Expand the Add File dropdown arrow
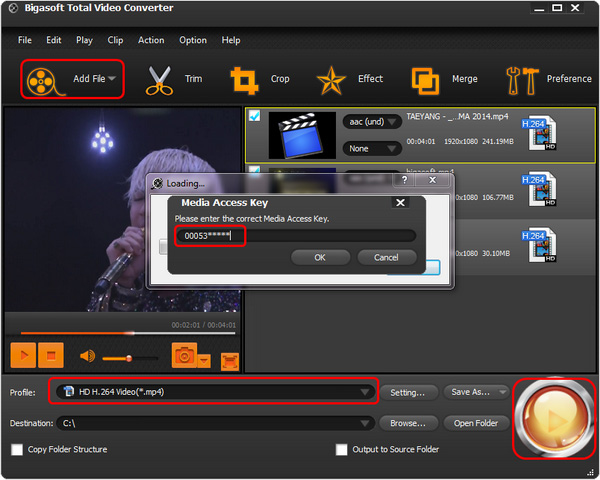 click(x=112, y=78)
